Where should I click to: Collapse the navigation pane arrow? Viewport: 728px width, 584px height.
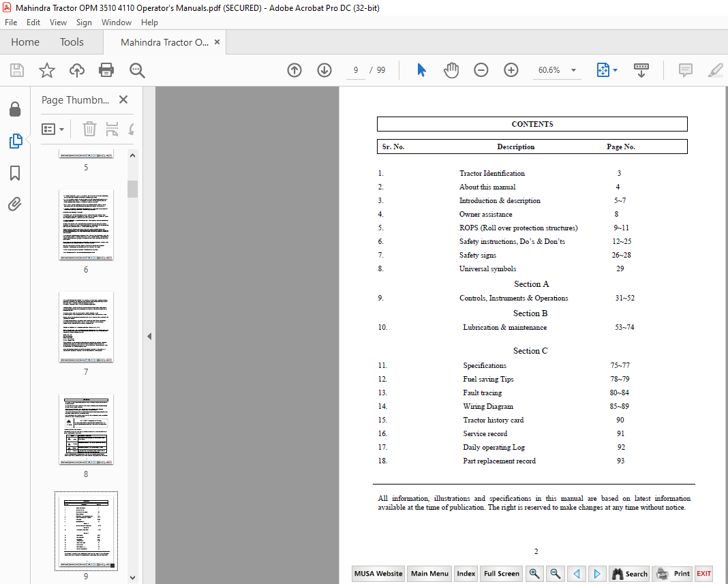pos(149,336)
